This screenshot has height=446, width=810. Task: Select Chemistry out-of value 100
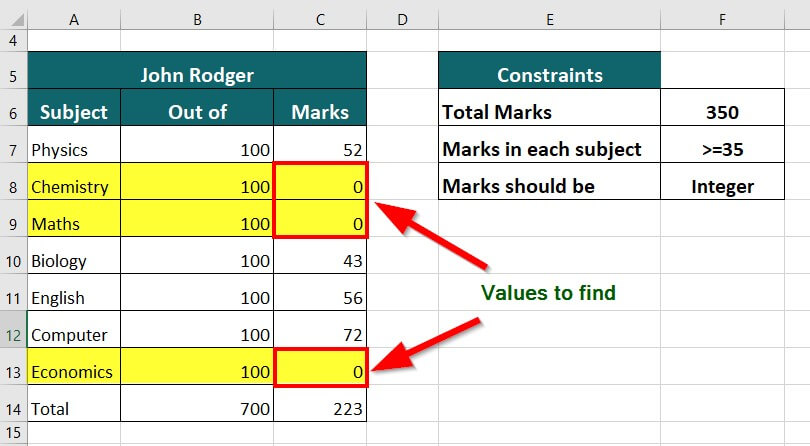(x=197, y=181)
